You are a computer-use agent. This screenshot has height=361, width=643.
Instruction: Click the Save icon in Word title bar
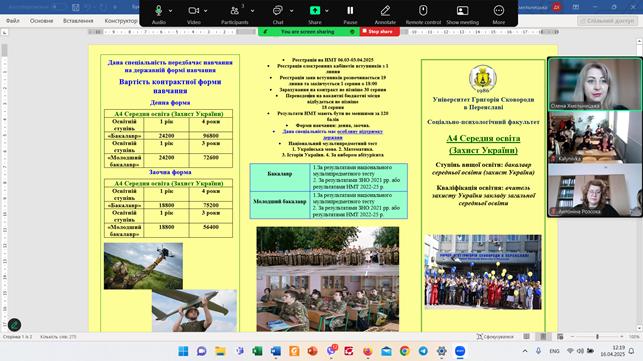[75, 7]
